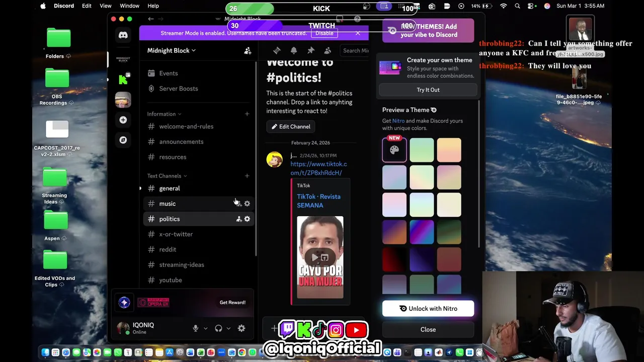The height and width of the screenshot is (362, 644).
Task: Open the Window menu
Action: (129, 6)
